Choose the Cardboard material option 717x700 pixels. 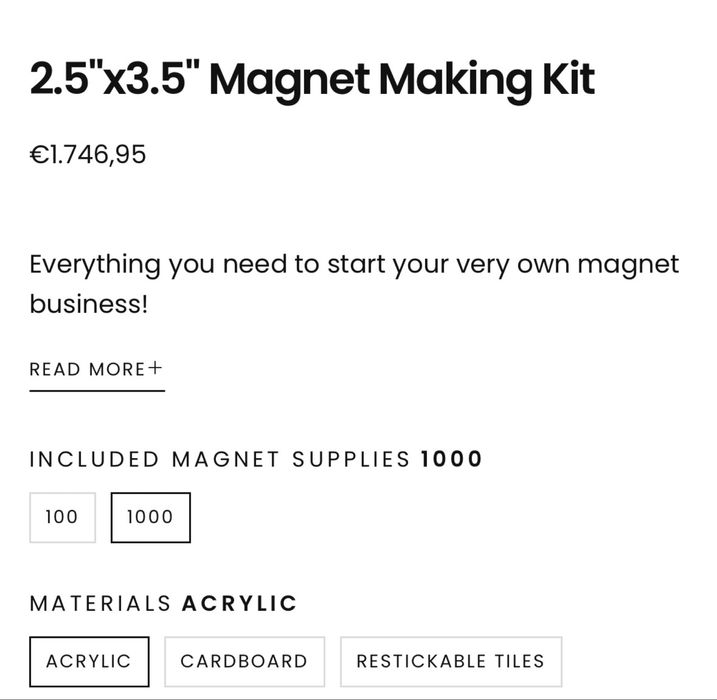(244, 661)
